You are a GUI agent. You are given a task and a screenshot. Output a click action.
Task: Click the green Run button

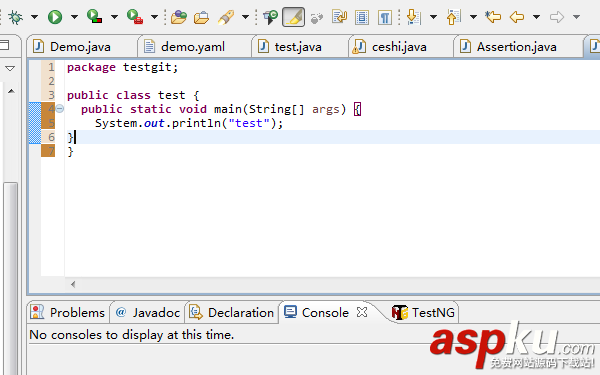pyautogui.click(x=55, y=17)
